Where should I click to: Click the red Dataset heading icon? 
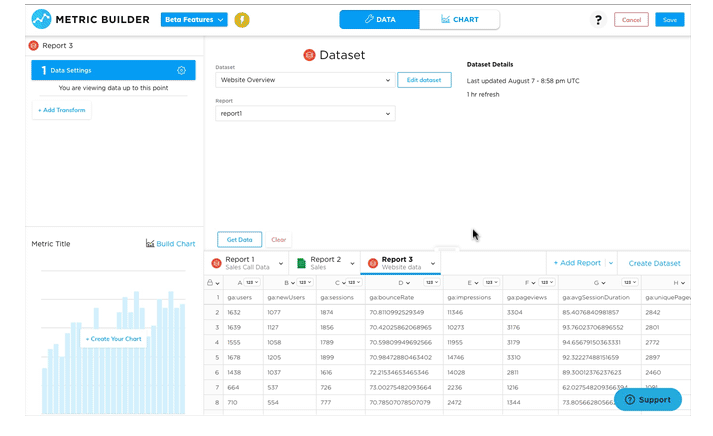309,55
